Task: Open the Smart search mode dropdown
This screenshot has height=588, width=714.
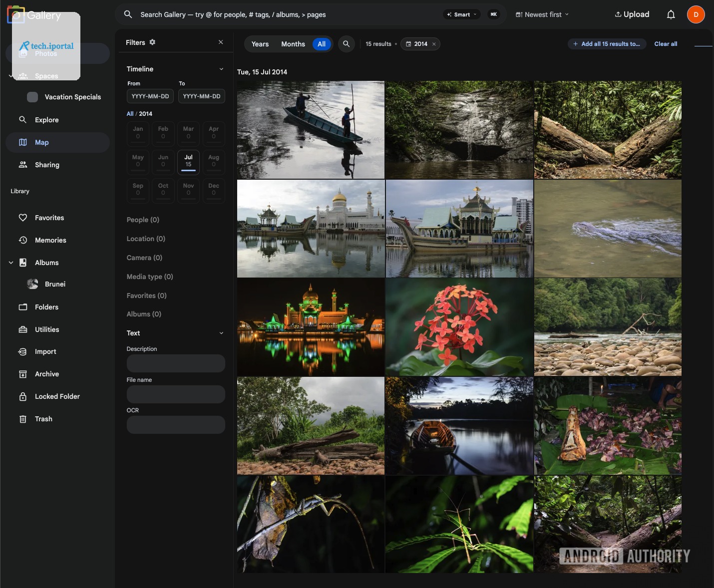Action: pyautogui.click(x=462, y=14)
